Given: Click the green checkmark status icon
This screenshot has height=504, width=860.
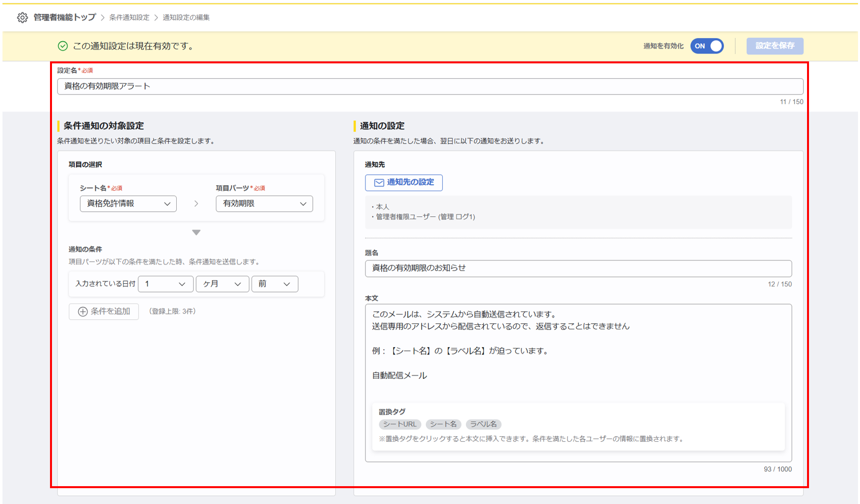Looking at the screenshot, I should tap(63, 46).
